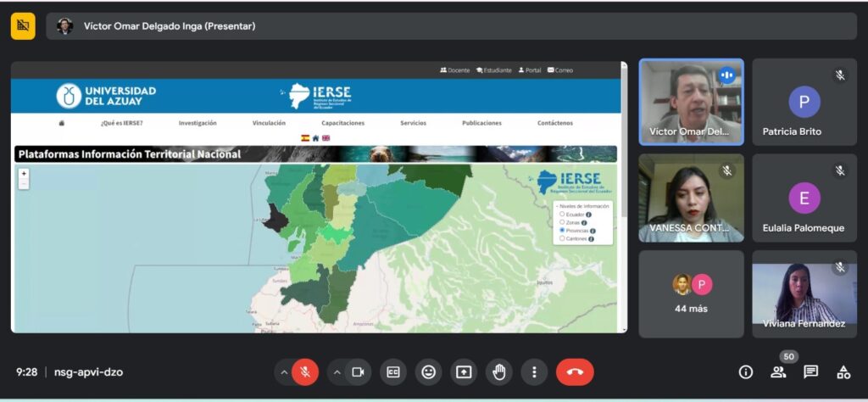The height and width of the screenshot is (402, 868).
Task: Zoom in the map with the plus button
Action: [24, 173]
